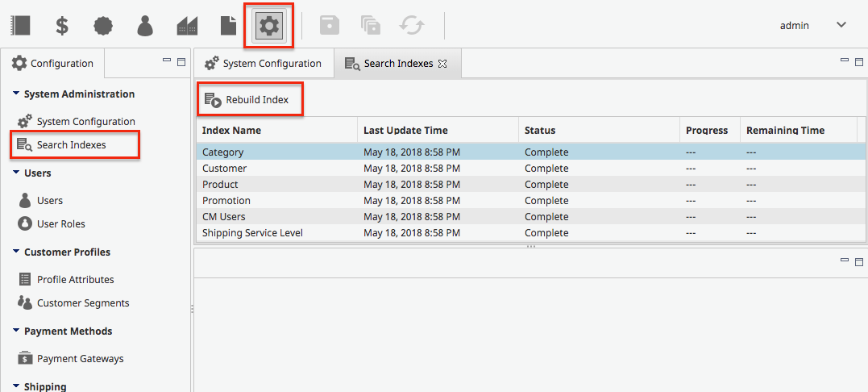Open the Reporting document icon
This screenshot has width=868, height=392.
pos(229,26)
